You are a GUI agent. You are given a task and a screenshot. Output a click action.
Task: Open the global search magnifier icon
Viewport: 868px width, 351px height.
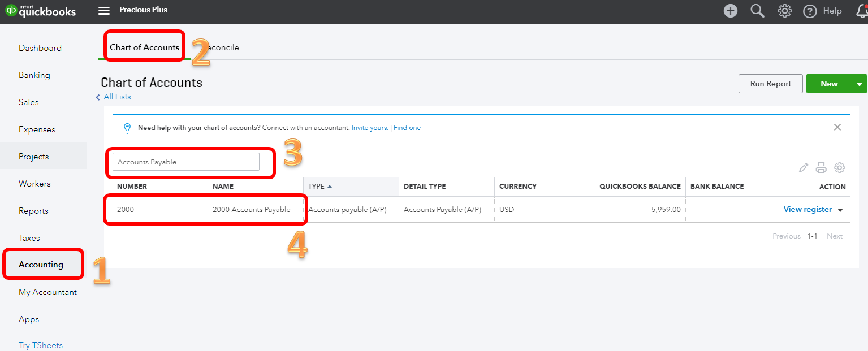pos(757,10)
